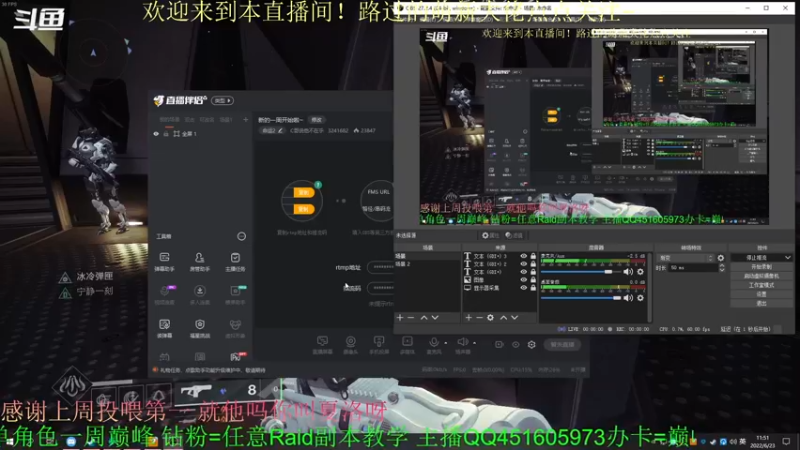This screenshot has height=450, width=800.
Task: Hide 文本 (GDI+) 3 source in OBS
Action: pos(523,256)
